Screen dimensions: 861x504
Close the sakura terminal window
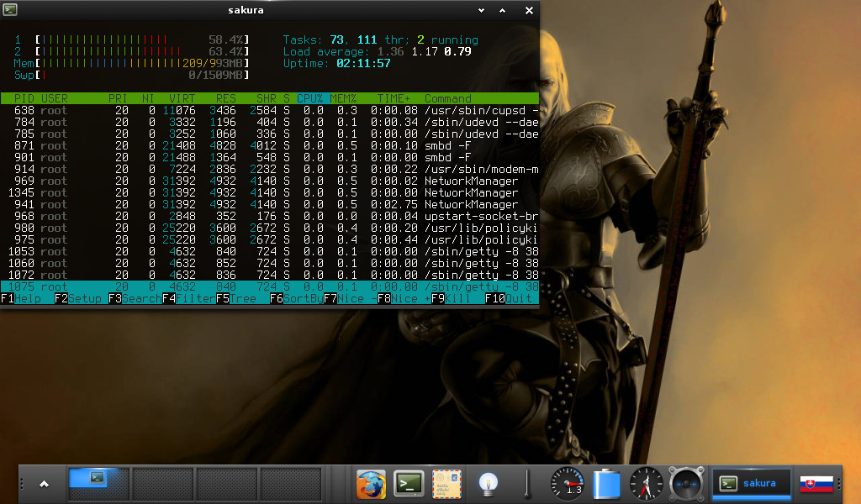click(529, 10)
